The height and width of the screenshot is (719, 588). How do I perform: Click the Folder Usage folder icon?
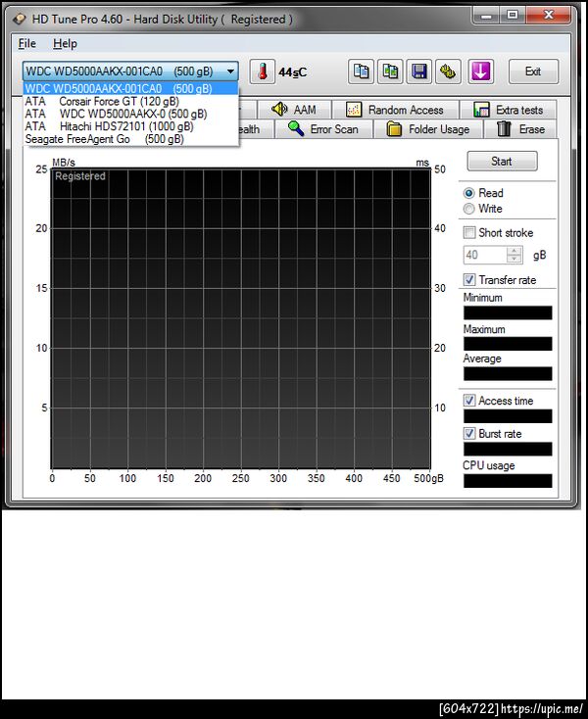point(394,129)
